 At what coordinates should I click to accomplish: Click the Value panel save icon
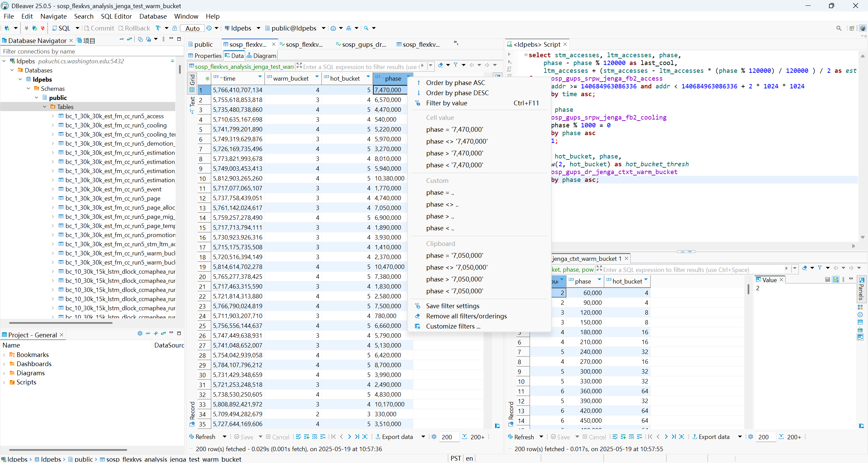pyautogui.click(x=828, y=279)
